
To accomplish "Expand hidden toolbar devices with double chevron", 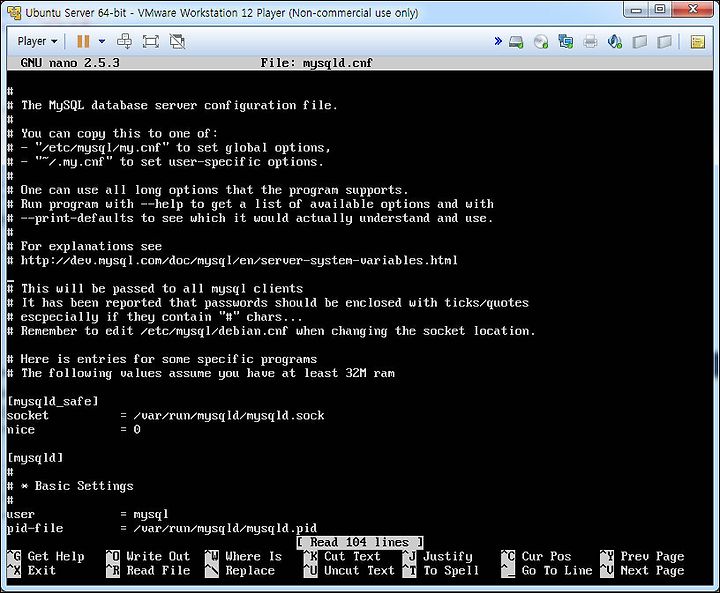I will point(498,41).
